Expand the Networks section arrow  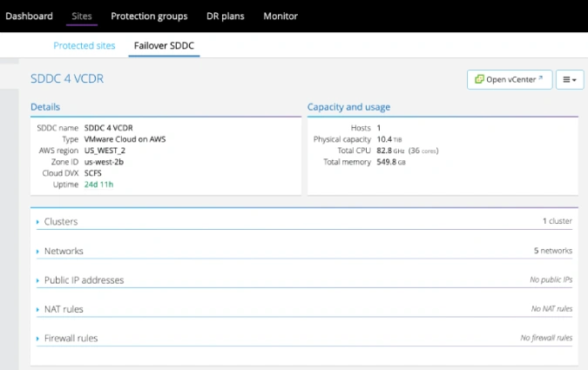pyautogui.click(x=37, y=252)
